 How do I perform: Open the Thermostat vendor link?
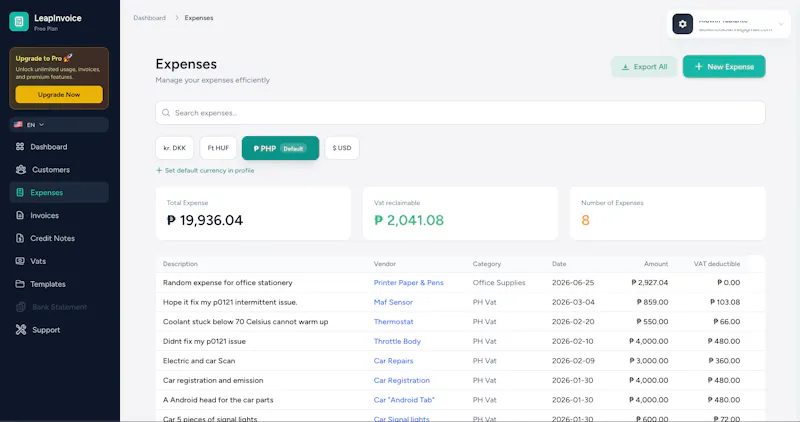click(393, 321)
